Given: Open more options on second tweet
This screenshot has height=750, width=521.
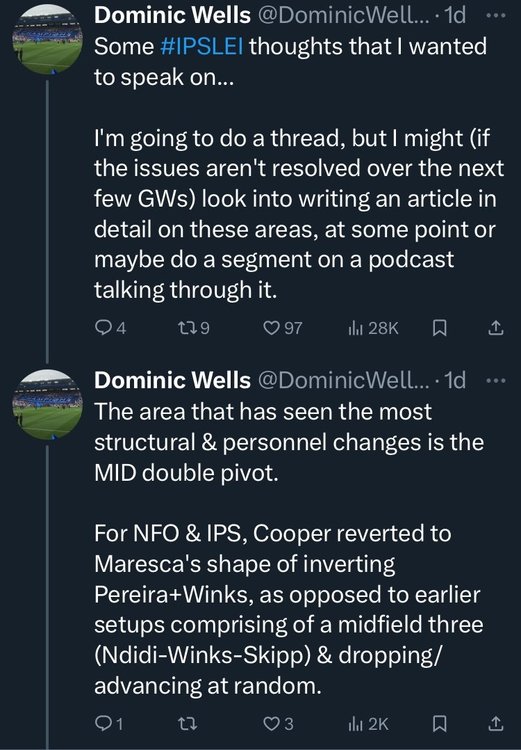Looking at the screenshot, I should coord(496,381).
